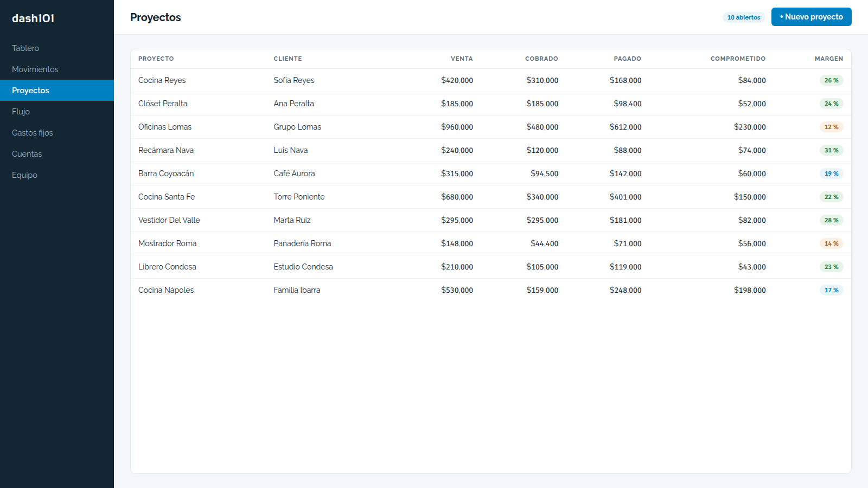
Task: Navigate to Gastos fijos
Action: 57,133
